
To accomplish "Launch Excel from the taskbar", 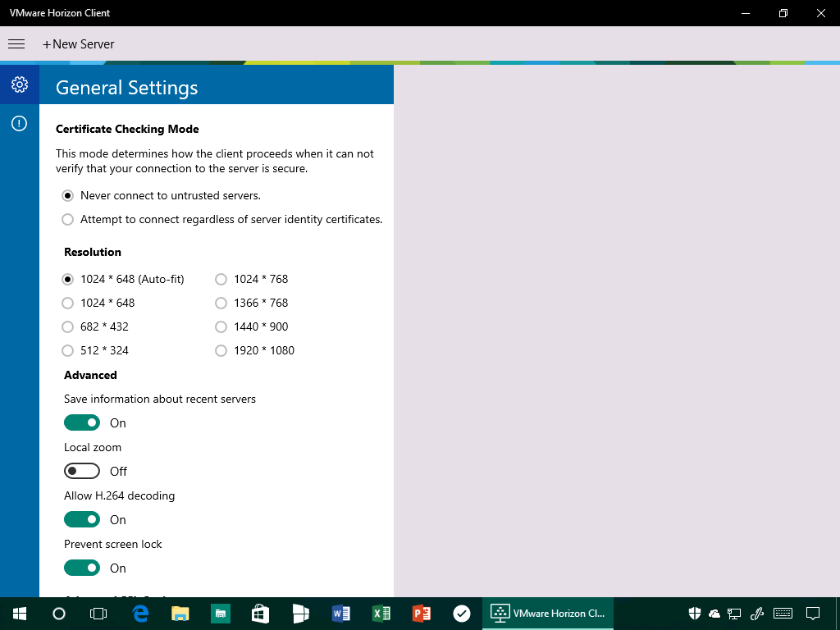I will (x=381, y=614).
